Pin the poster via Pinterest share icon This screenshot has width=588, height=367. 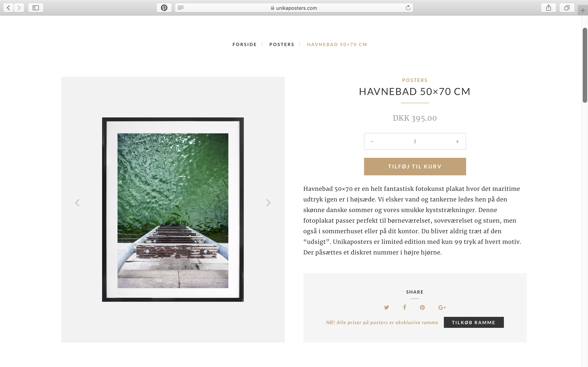[422, 307]
